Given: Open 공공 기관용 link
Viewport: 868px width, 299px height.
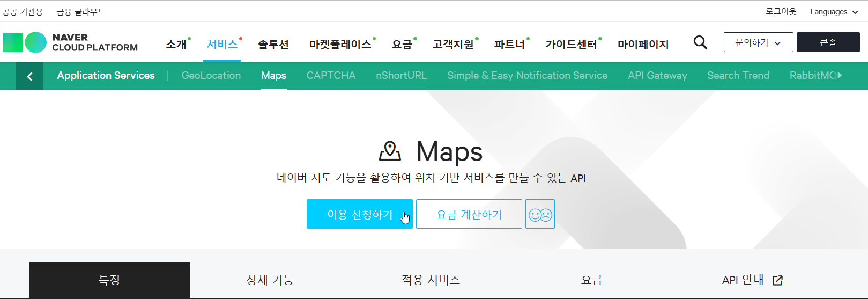Looking at the screenshot, I should click(23, 12).
